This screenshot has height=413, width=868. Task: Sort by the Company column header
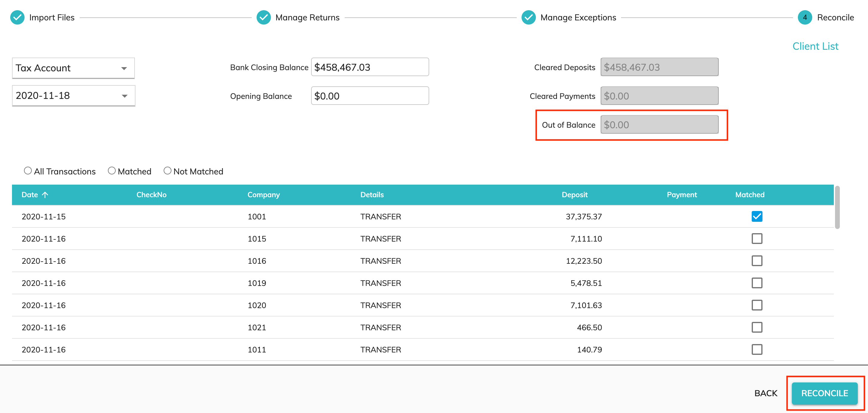(263, 195)
